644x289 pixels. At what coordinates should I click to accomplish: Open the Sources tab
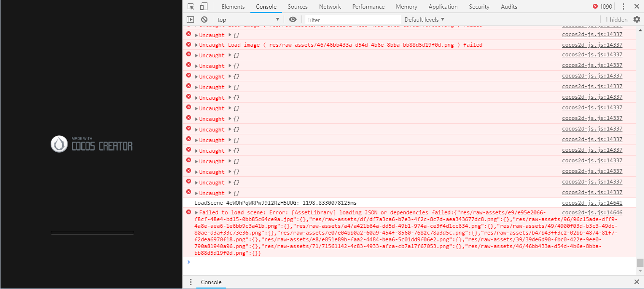[x=298, y=7]
